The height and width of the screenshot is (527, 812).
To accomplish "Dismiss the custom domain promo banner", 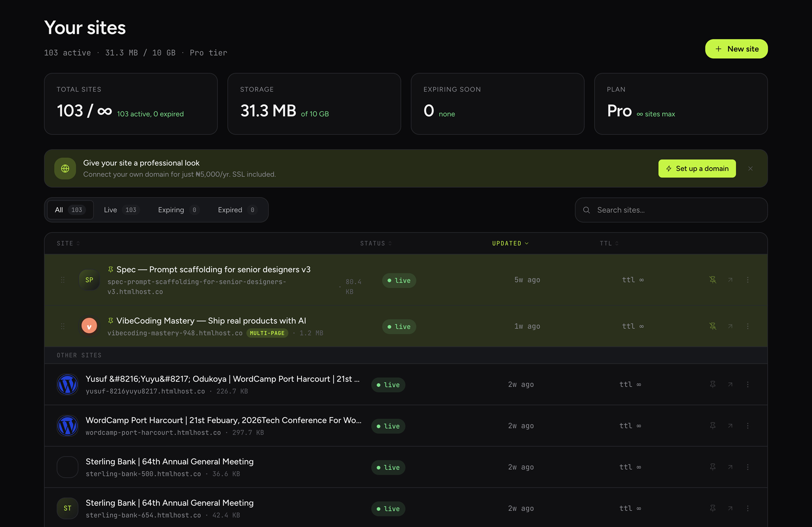I will (x=750, y=169).
